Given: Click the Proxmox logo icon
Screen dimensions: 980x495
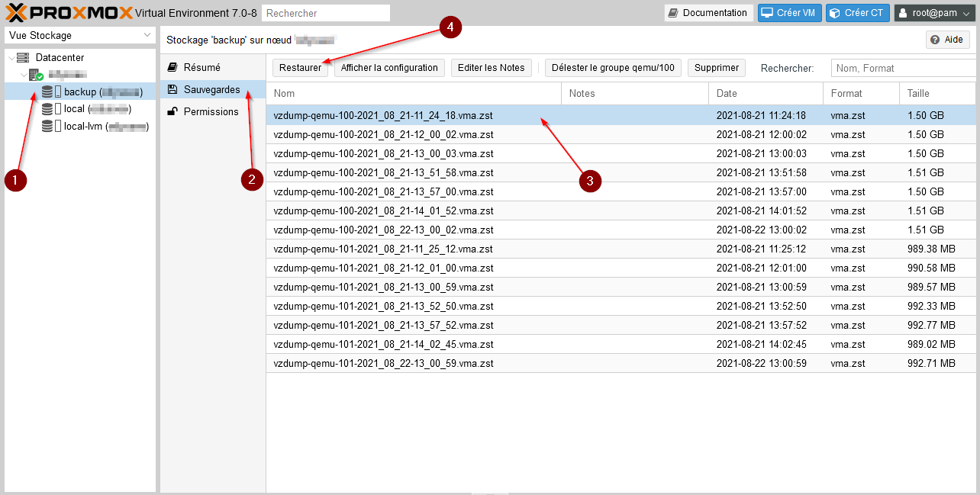Looking at the screenshot, I should (16, 13).
